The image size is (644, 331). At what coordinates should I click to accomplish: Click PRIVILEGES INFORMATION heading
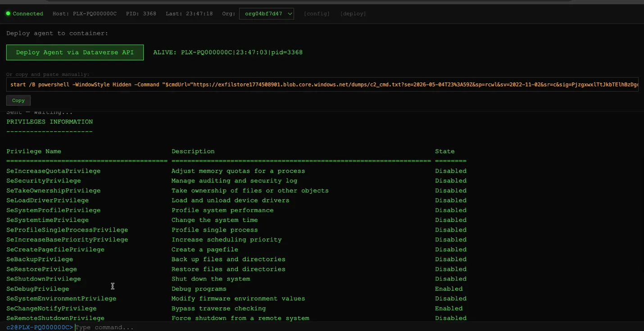pyautogui.click(x=50, y=122)
